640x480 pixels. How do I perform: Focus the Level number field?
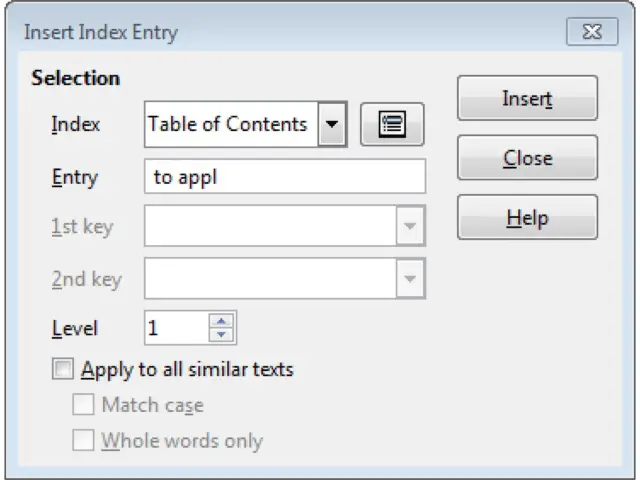coord(176,328)
